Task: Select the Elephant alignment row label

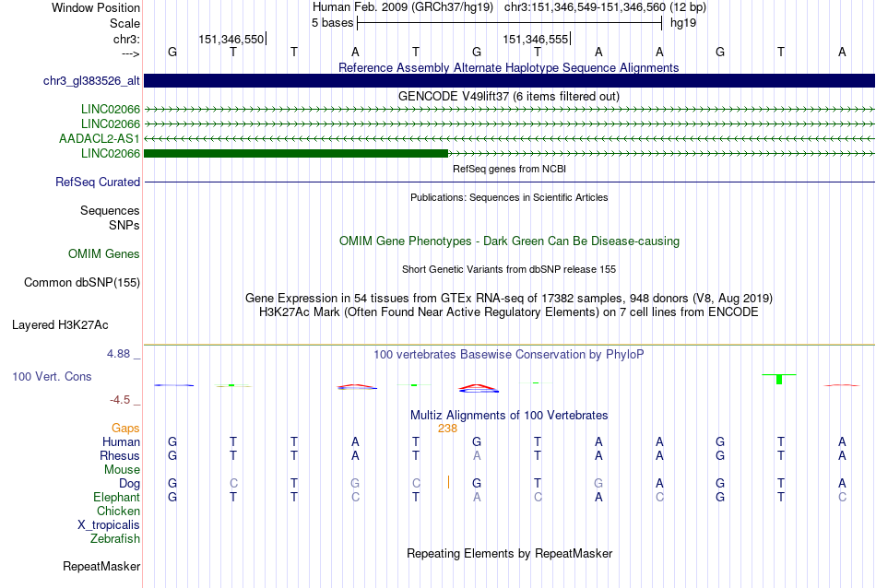Action: (x=116, y=498)
